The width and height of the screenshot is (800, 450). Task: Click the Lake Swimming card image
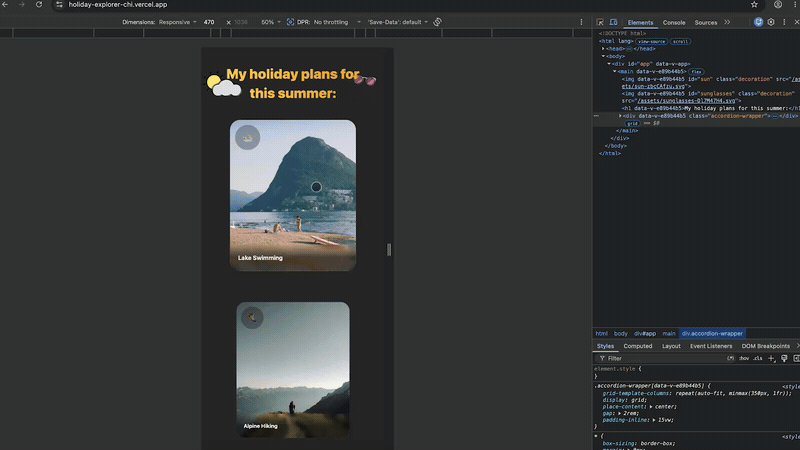tap(293, 195)
